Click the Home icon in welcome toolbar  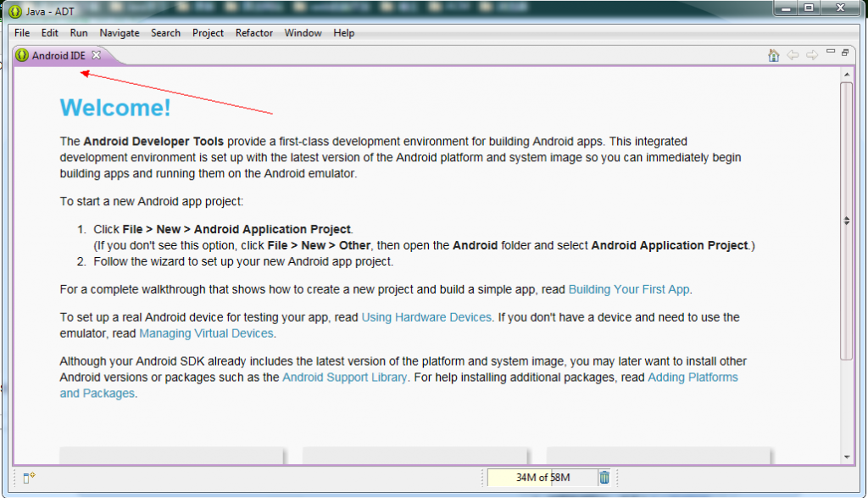point(773,55)
